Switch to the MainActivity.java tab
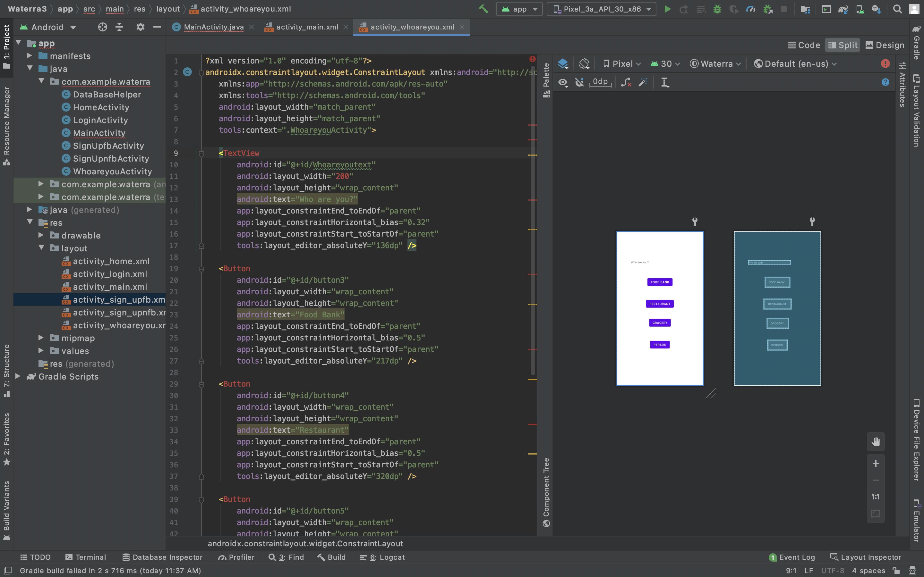The width and height of the screenshot is (924, 577). coord(213,27)
